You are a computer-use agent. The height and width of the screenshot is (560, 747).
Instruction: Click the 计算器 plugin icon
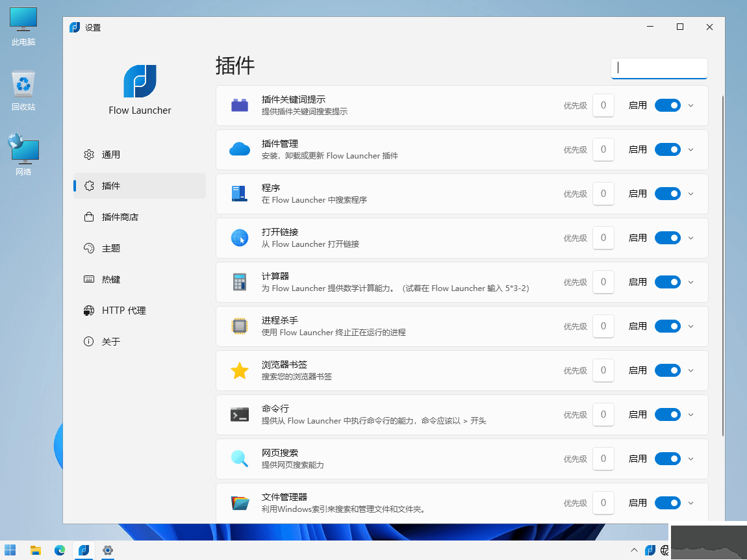[240, 282]
